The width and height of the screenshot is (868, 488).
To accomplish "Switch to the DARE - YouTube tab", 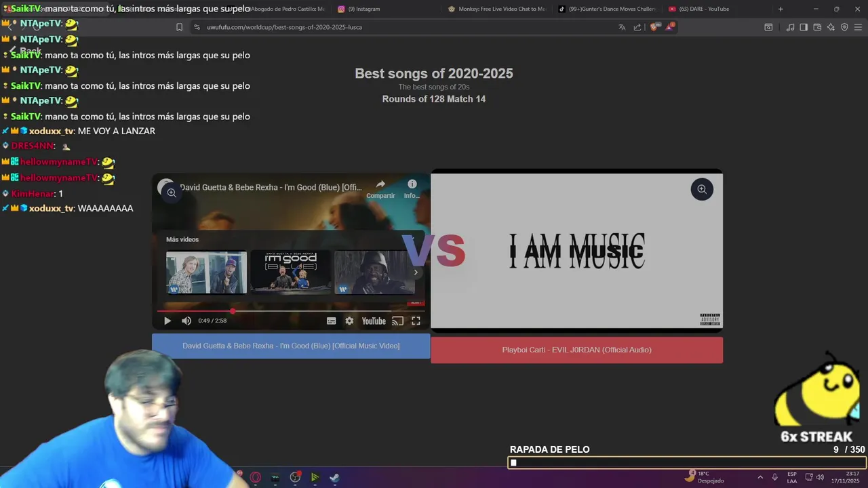I will coord(716,9).
